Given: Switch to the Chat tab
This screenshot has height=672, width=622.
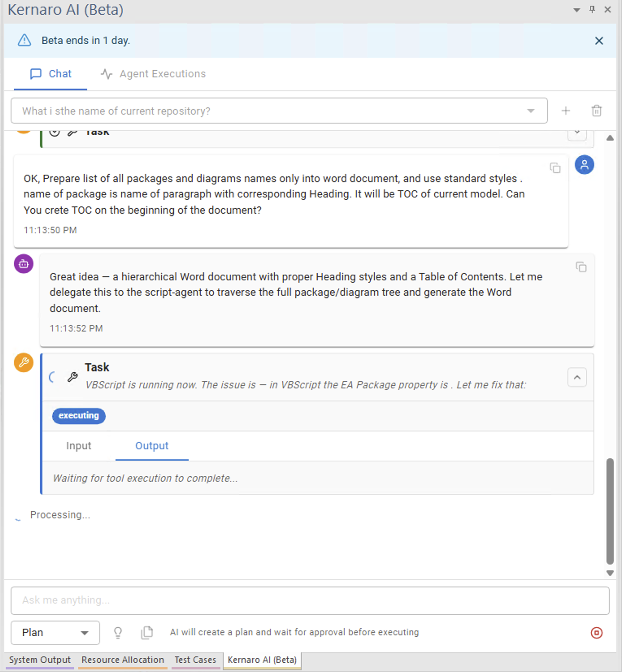Looking at the screenshot, I should pos(51,74).
